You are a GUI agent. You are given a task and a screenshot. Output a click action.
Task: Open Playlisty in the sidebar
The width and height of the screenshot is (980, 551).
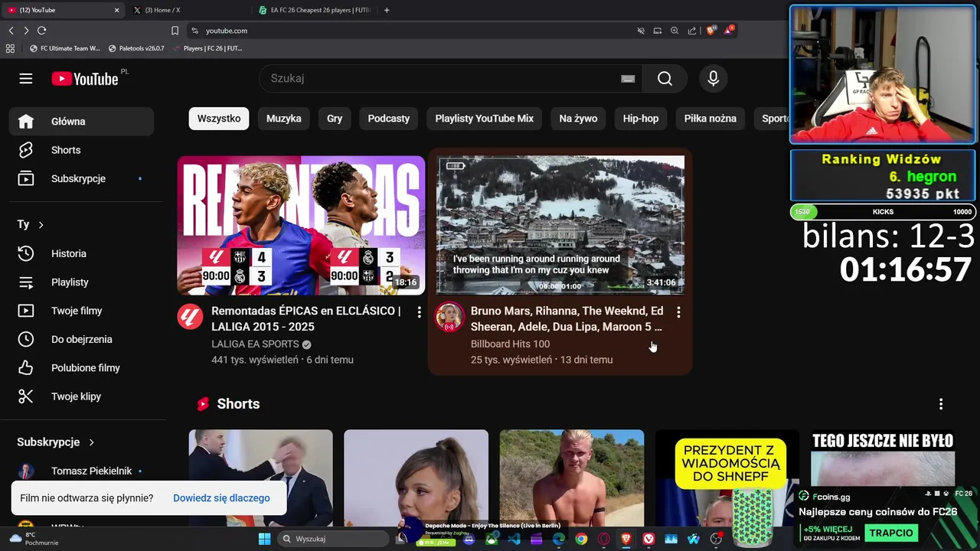tap(82, 282)
